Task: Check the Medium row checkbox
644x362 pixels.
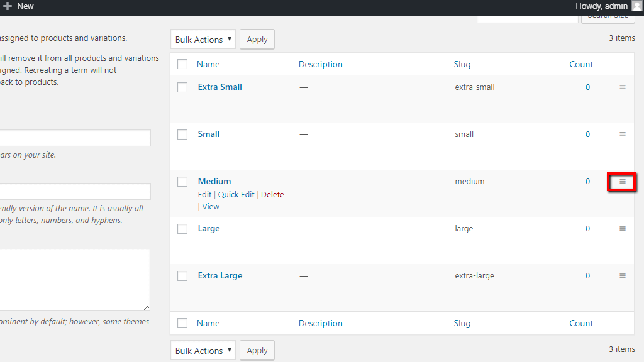Action: click(182, 182)
